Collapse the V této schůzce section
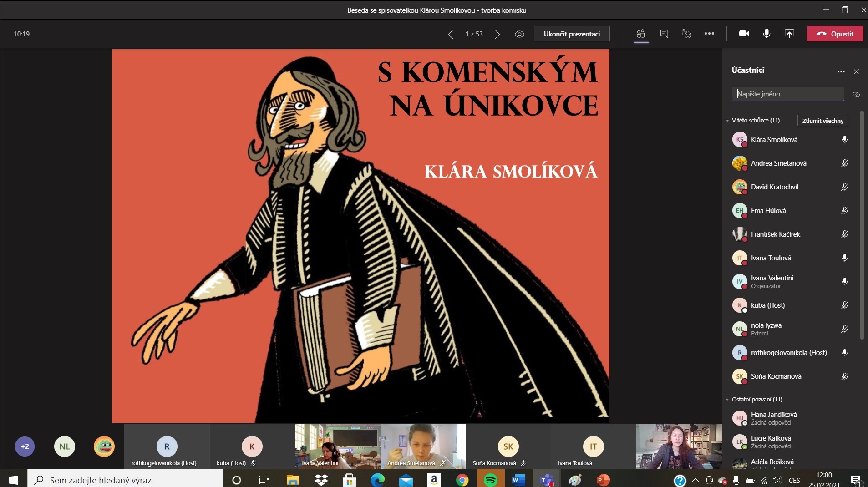 (727, 121)
